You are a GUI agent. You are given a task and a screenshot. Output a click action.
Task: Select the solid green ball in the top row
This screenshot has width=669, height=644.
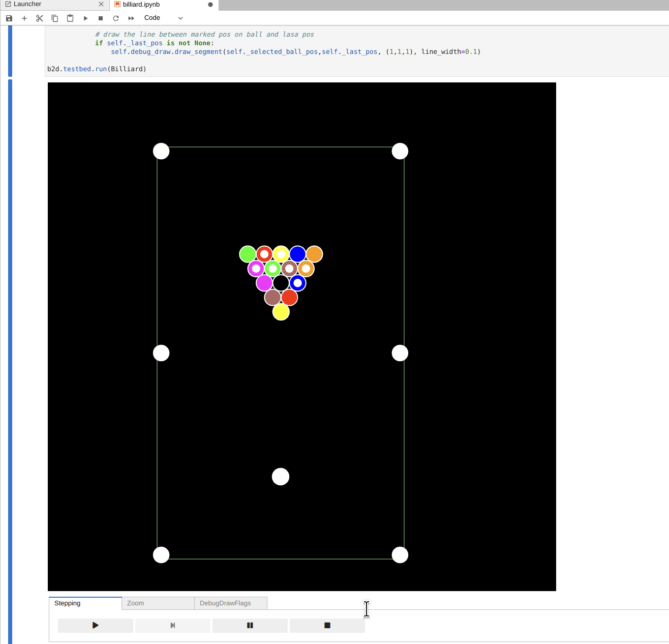pos(248,254)
